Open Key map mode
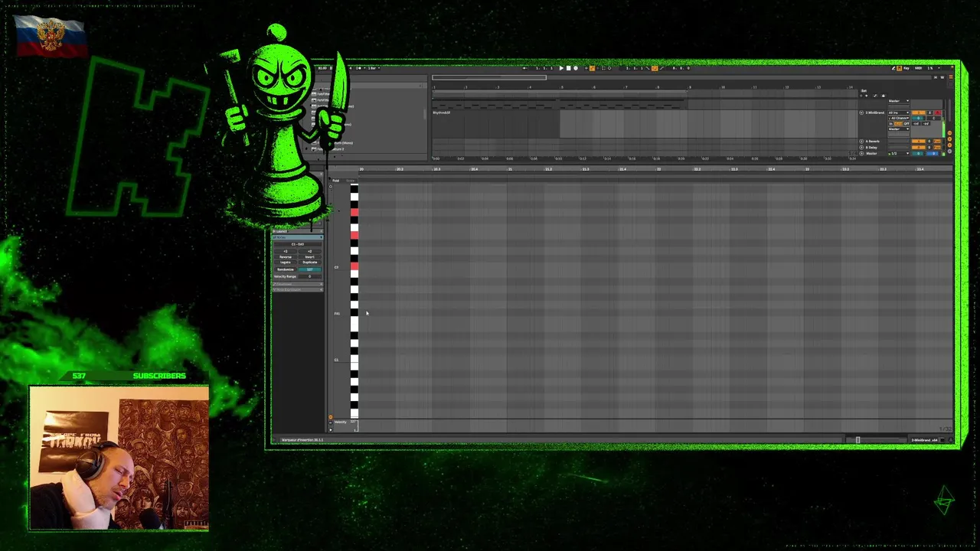The height and width of the screenshot is (551, 980). pos(906,68)
